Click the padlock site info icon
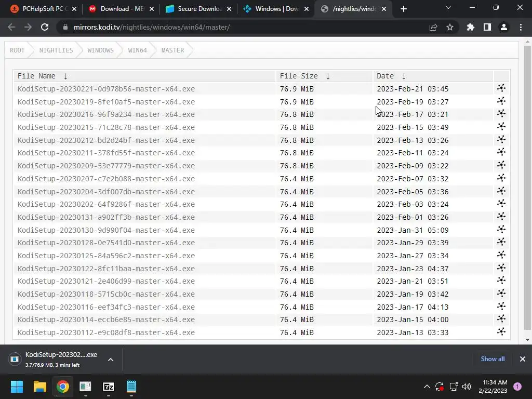The height and width of the screenshot is (399, 532). 65,27
